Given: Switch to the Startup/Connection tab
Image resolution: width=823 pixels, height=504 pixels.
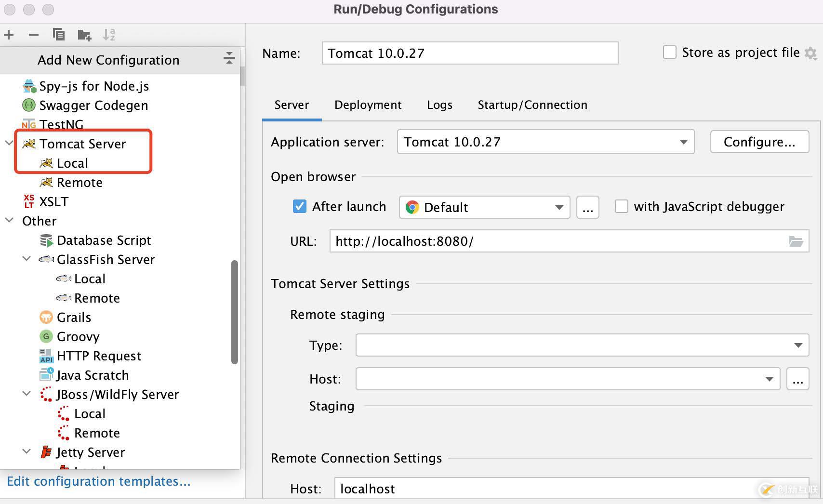Looking at the screenshot, I should pyautogui.click(x=532, y=105).
